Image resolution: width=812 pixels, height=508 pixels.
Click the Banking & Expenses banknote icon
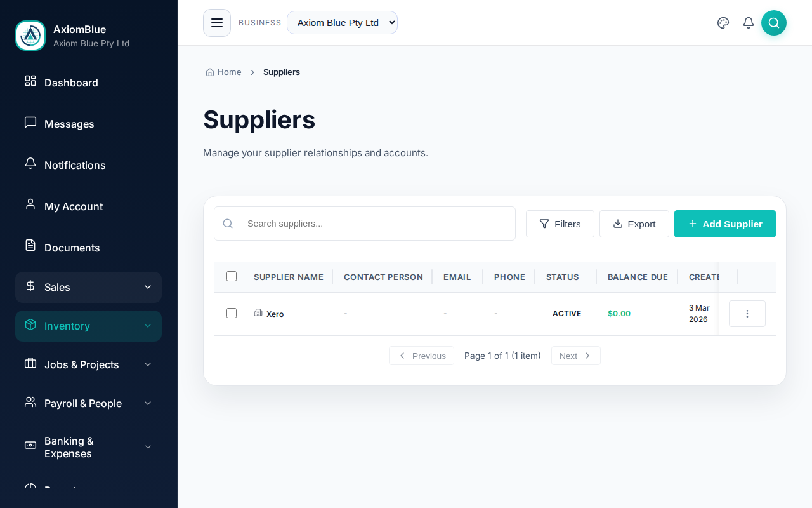pos(30,445)
